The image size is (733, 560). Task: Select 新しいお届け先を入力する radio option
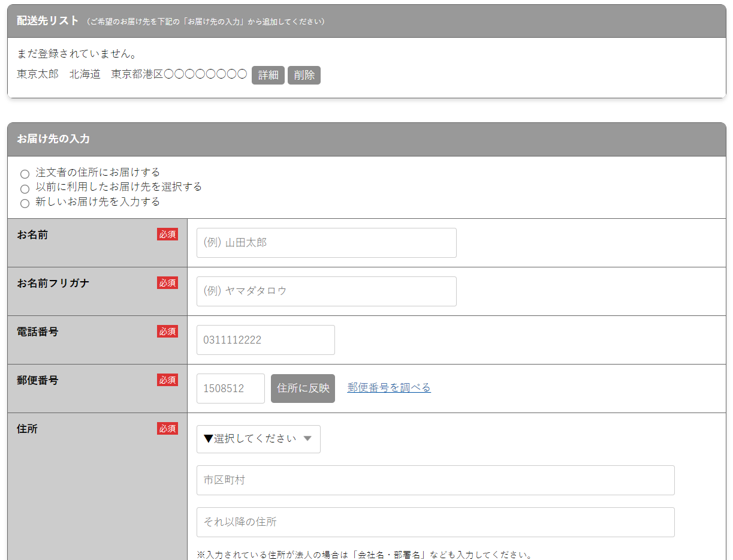(x=25, y=203)
